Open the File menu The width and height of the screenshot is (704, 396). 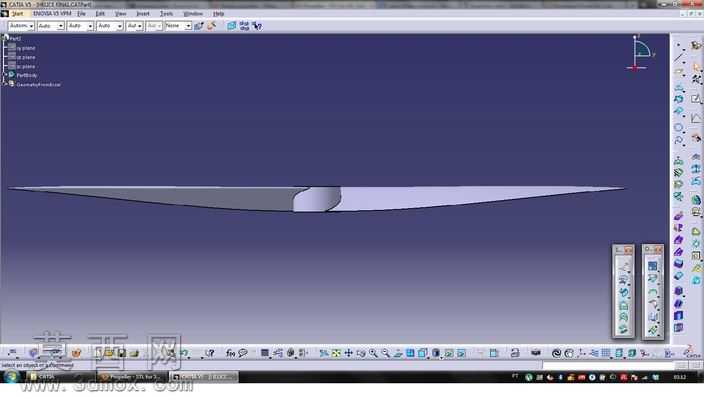(81, 13)
